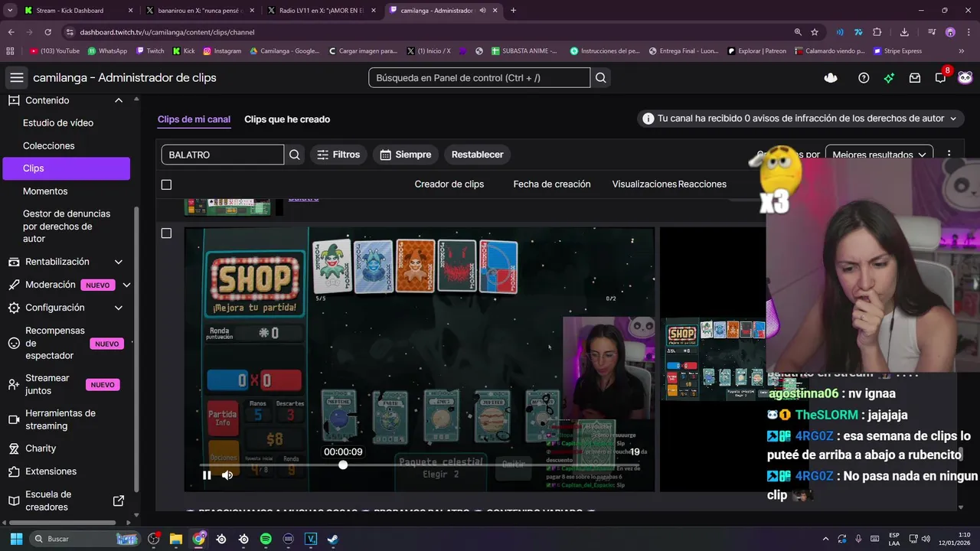Open the second Balatro shop clip thumbnail
The height and width of the screenshot is (551, 980).
click(x=714, y=360)
